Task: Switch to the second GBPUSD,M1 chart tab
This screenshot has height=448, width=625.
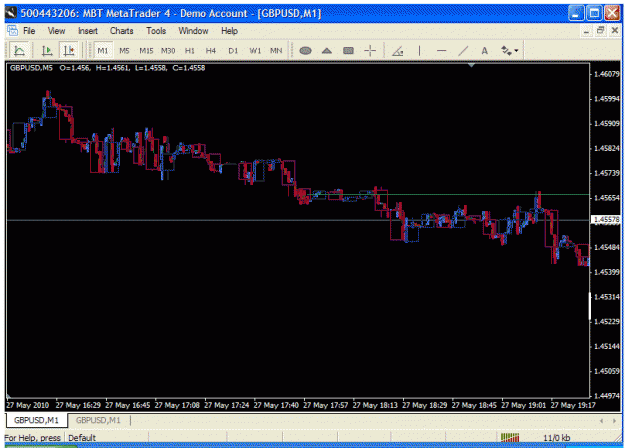Action: (x=98, y=420)
